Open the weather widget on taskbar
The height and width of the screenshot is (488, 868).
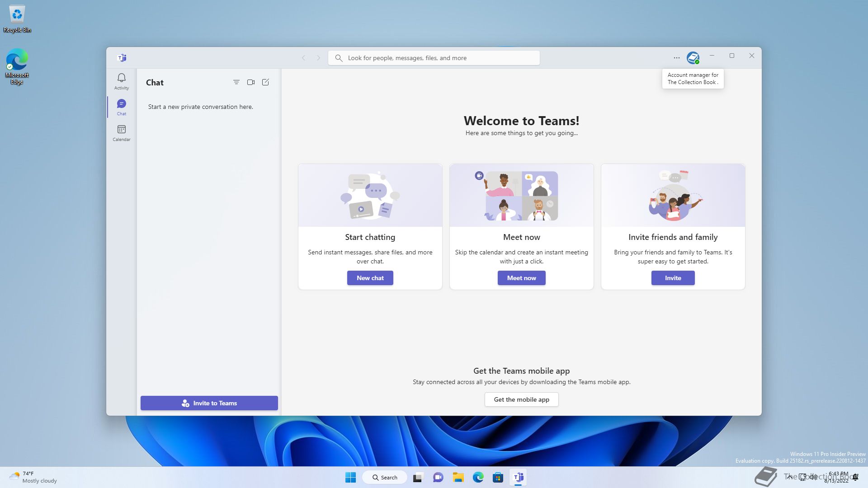[x=33, y=477]
